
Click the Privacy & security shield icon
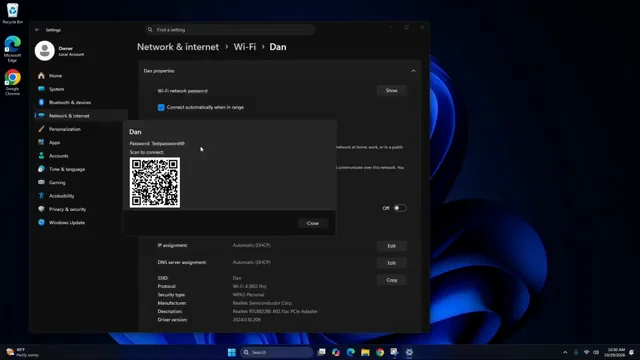tap(41, 209)
